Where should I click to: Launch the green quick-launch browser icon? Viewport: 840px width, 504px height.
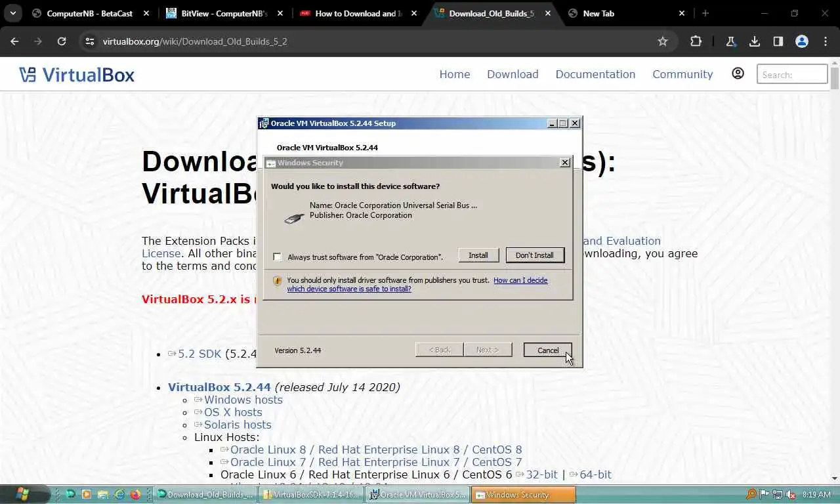point(70,494)
